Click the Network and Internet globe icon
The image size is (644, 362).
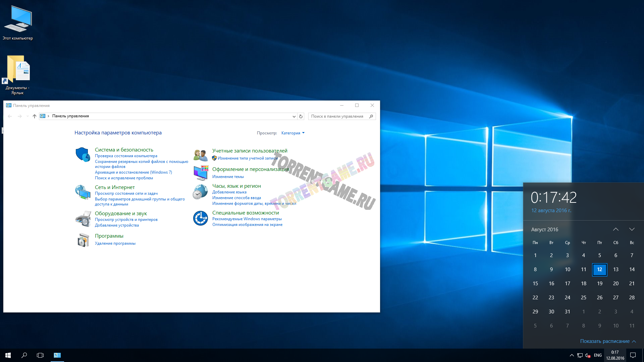(83, 192)
